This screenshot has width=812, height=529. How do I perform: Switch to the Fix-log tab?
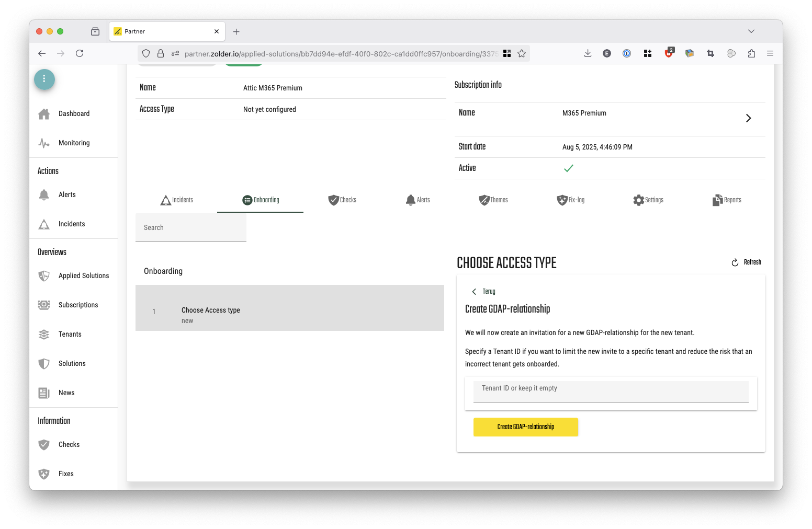click(x=570, y=200)
